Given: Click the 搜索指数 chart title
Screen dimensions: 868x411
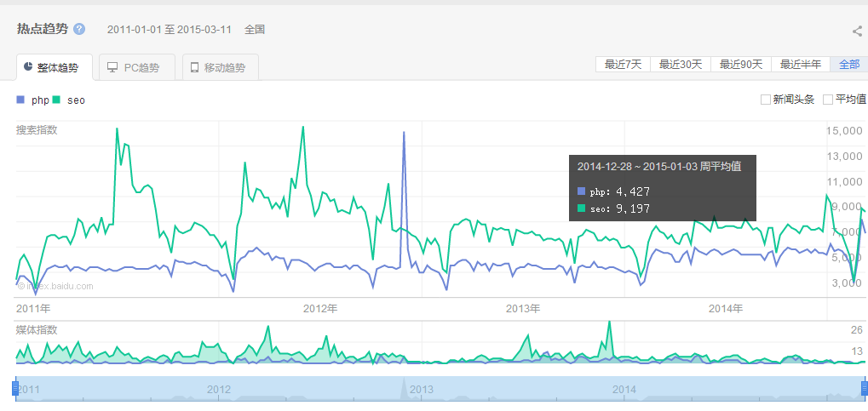Looking at the screenshot, I should 37,130.
